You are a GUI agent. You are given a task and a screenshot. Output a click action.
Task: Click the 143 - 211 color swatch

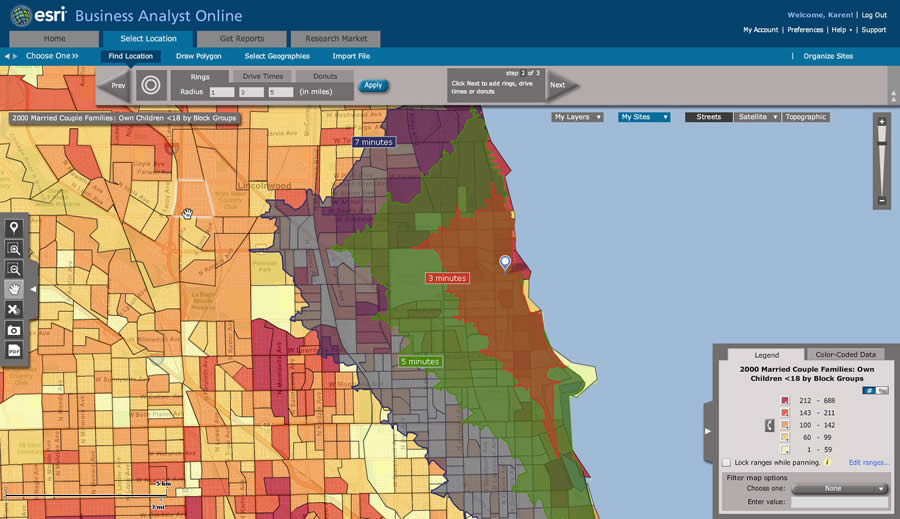[x=785, y=412]
